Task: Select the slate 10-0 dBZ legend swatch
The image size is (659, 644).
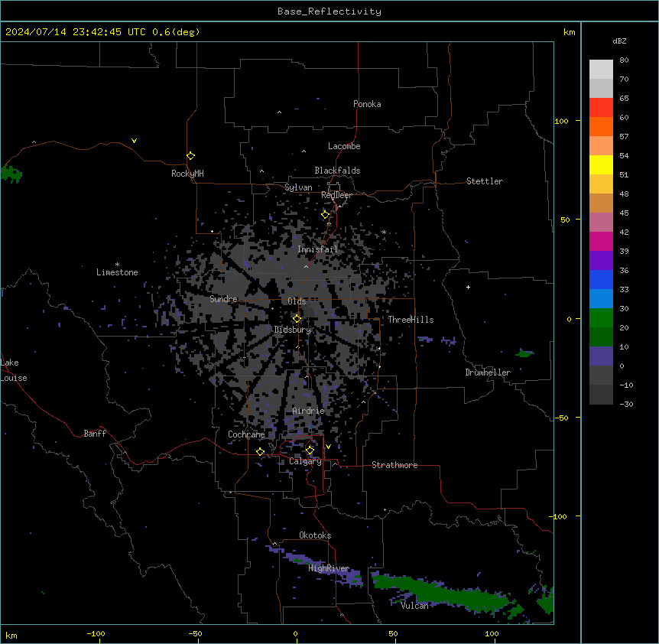Action: [601, 356]
